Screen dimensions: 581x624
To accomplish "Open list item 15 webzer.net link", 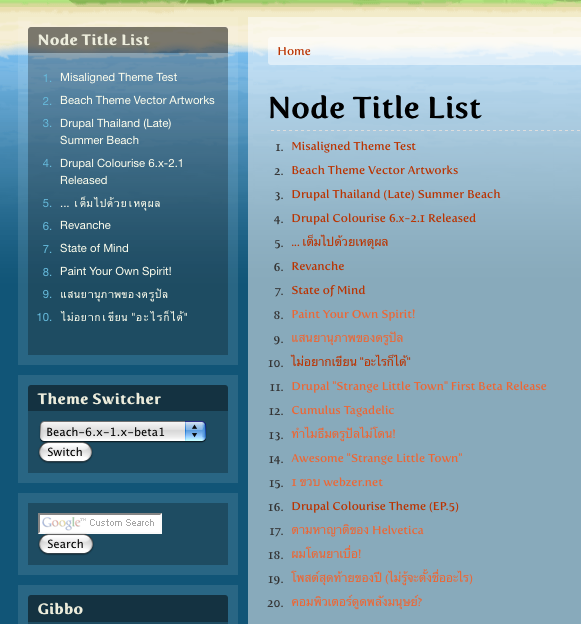I will tap(337, 482).
